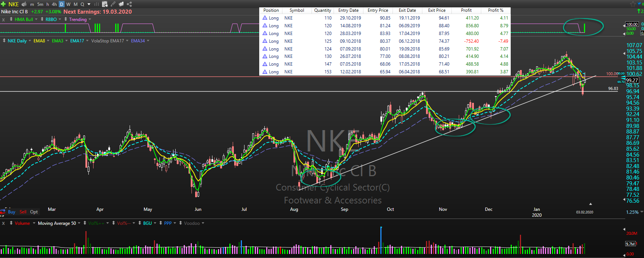Expand the HMA Bull indicator dropdown
Viewport: 644px width, 258px height.
(36, 19)
